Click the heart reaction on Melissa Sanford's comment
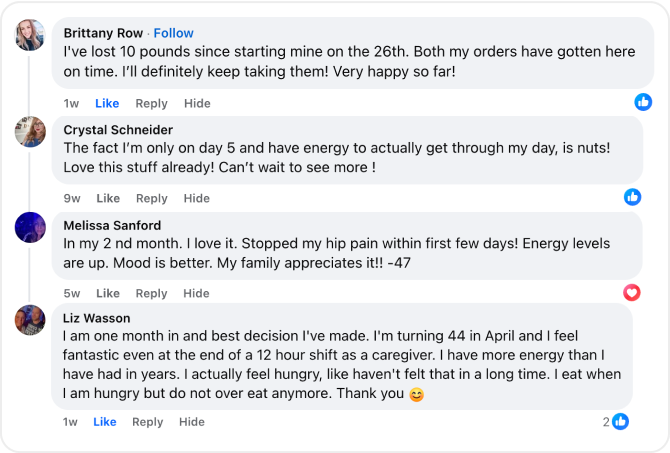670x453 pixels. (x=632, y=293)
